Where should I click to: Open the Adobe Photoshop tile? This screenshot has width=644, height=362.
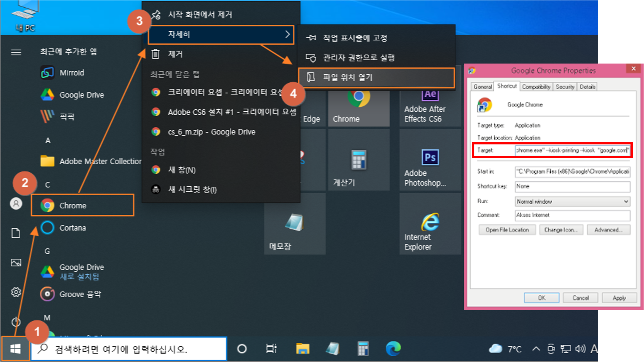tap(430, 160)
